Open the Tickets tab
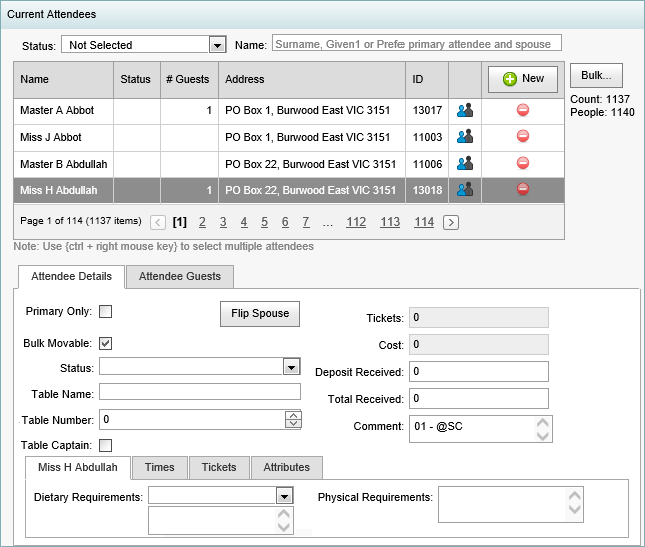 pyautogui.click(x=219, y=468)
